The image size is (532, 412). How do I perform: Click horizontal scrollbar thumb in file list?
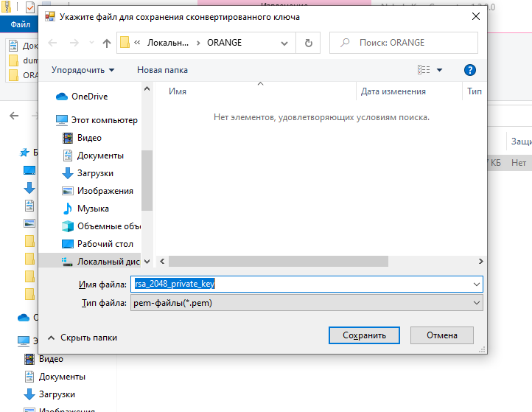coord(279,262)
